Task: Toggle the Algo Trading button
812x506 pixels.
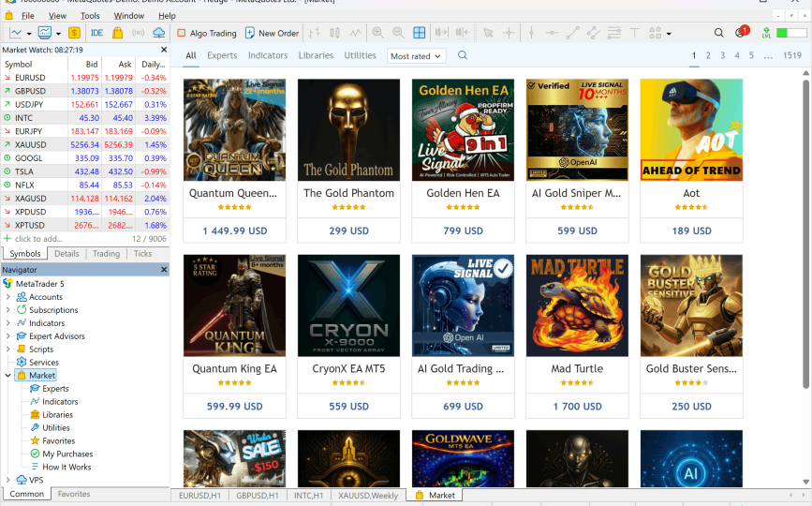Action: point(207,33)
